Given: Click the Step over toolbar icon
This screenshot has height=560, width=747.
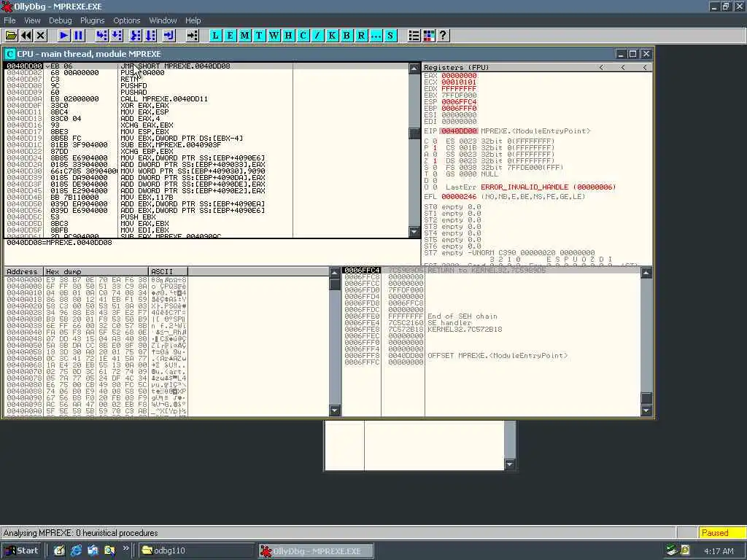Looking at the screenshot, I should point(116,35).
